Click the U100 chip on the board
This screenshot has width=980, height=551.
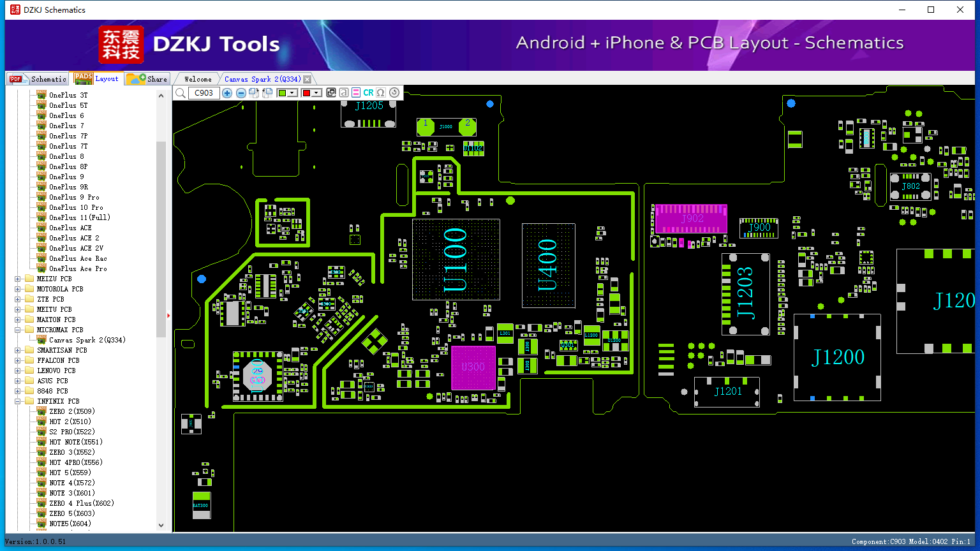point(456,260)
